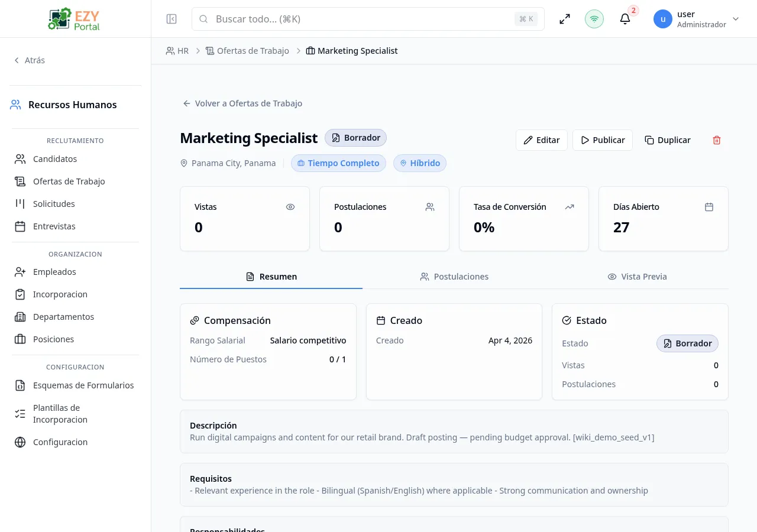Collapse the sidebar panel toggle icon
Viewport: 757px width, 532px height.
click(x=172, y=19)
